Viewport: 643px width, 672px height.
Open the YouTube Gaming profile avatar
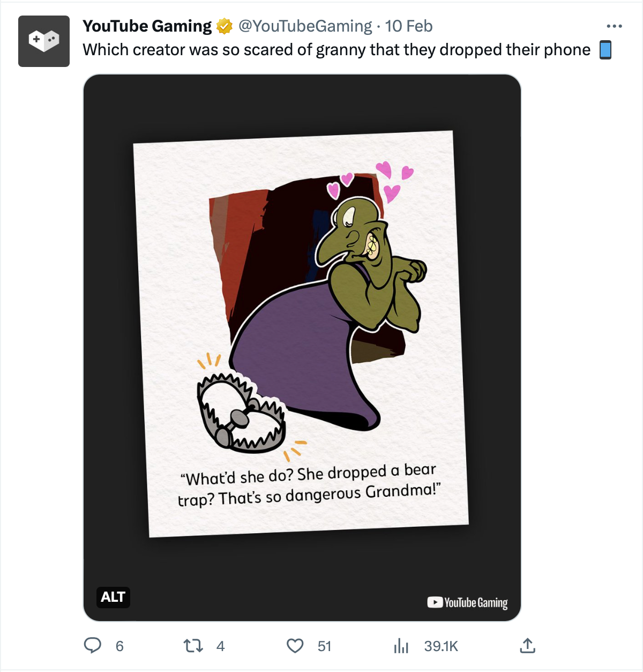[44, 41]
